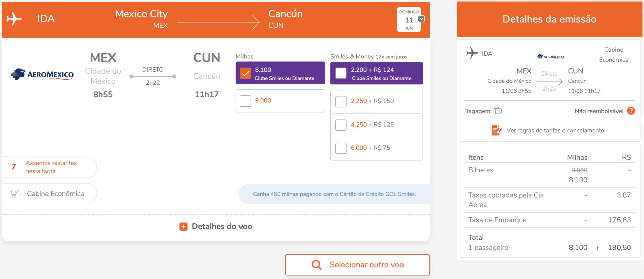Click the Milhas column heading
Screen dimensions: 644x279
tap(245, 56)
